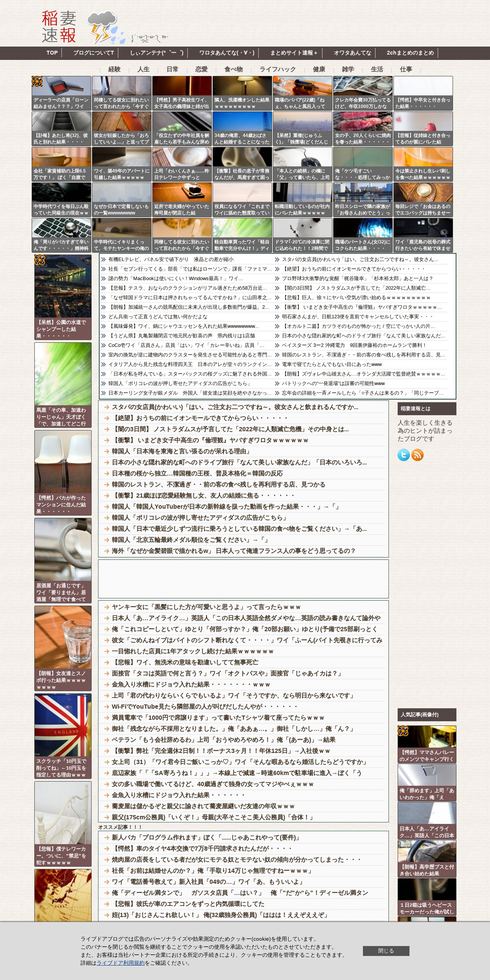Open article 【愕然】車のタイヤ4本交換で7万8千円請求
Image resolution: width=490 pixels, height=980 pixels.
(201, 848)
